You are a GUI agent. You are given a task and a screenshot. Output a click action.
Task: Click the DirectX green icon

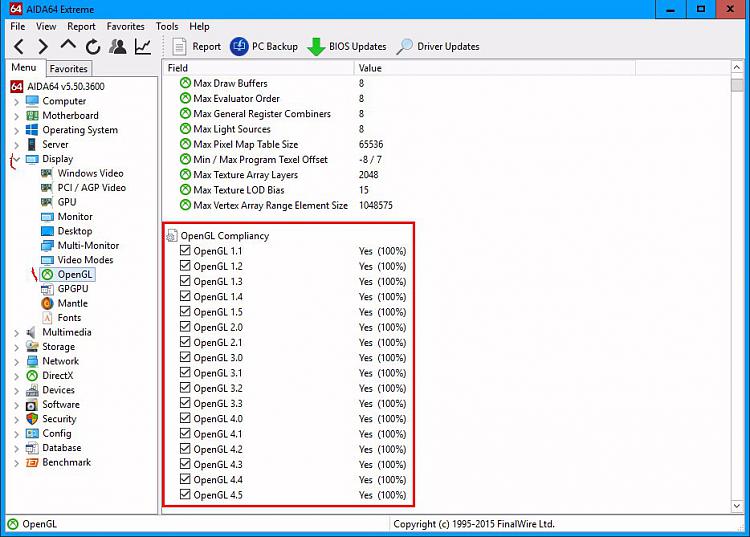(x=32, y=375)
